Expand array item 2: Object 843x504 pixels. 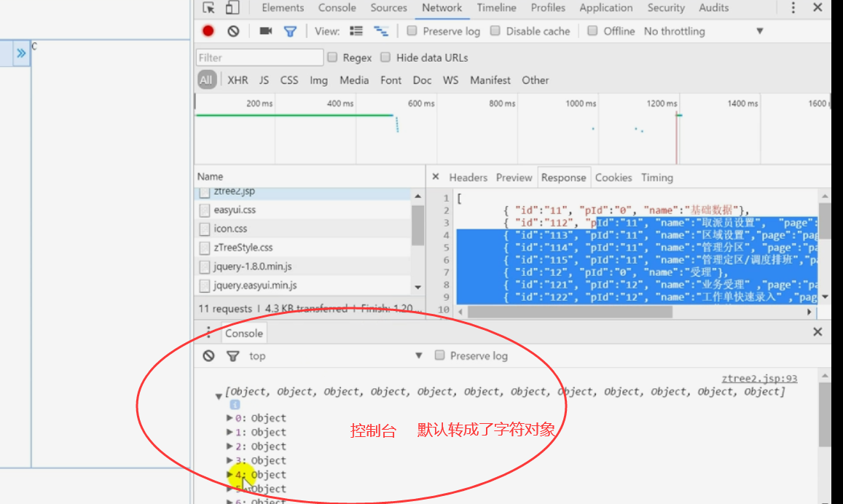tap(230, 446)
